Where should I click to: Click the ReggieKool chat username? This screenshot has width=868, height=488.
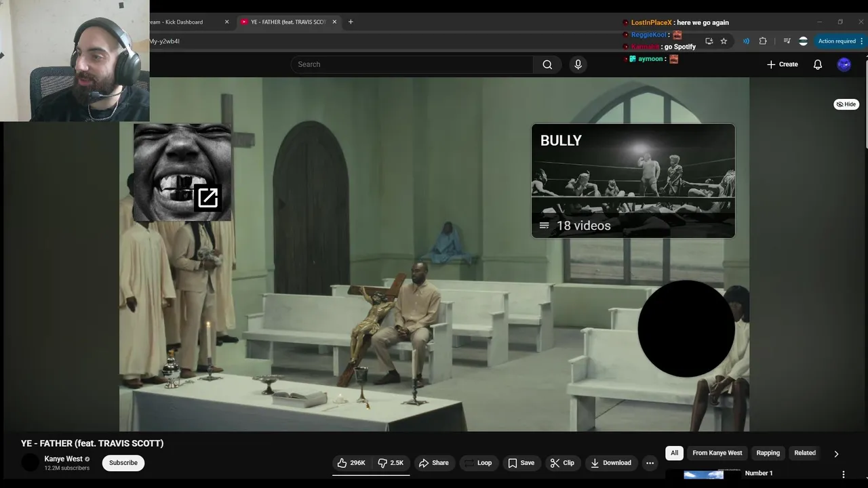click(649, 35)
